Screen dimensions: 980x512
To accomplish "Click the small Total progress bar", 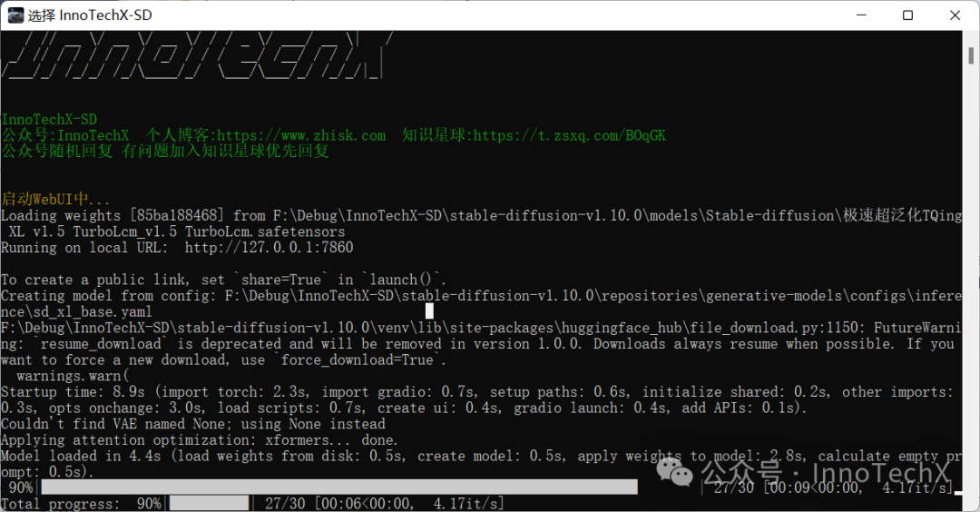I will coord(210,504).
